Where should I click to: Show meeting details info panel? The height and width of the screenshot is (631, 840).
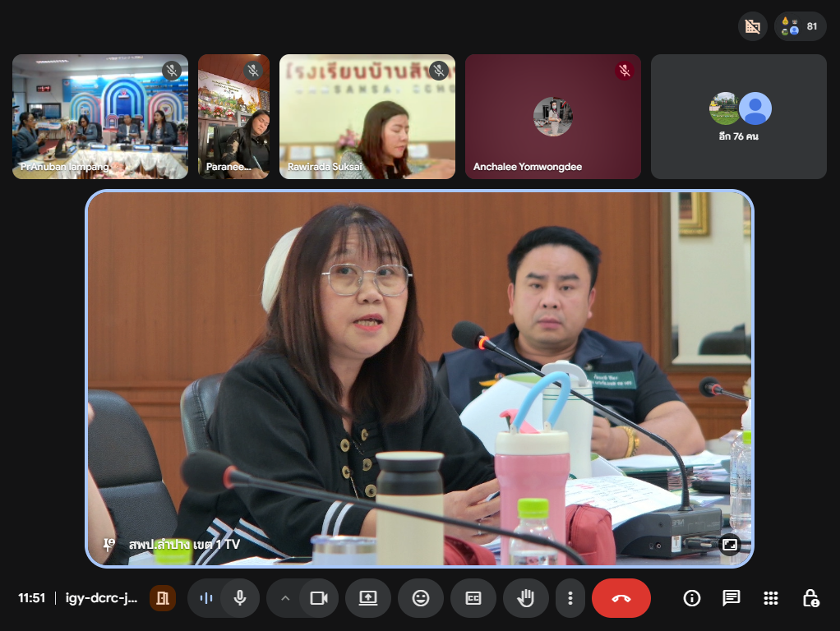[x=692, y=598]
